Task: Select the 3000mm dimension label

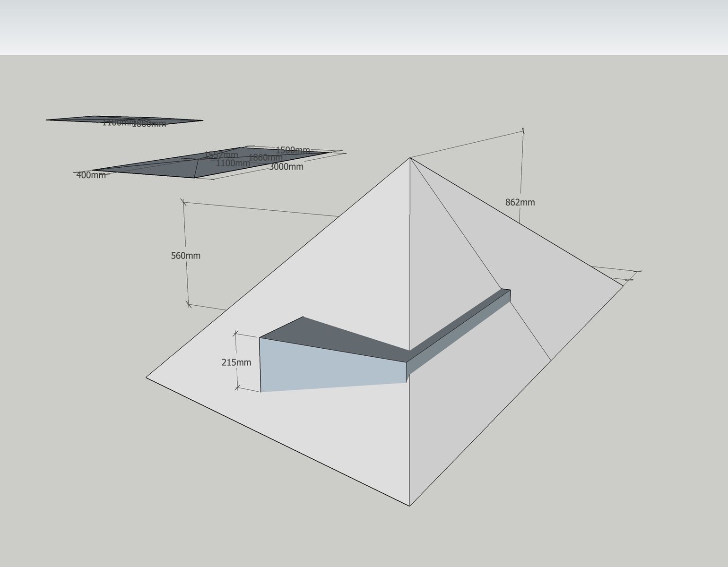Action: [286, 167]
